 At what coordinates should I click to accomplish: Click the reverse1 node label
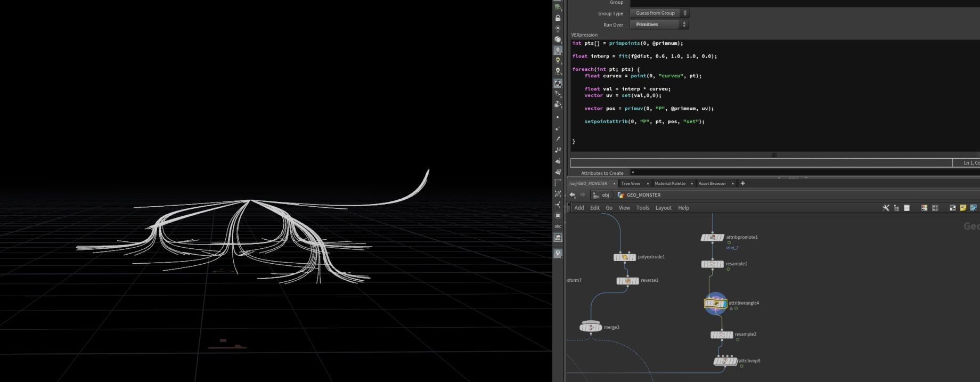click(650, 280)
